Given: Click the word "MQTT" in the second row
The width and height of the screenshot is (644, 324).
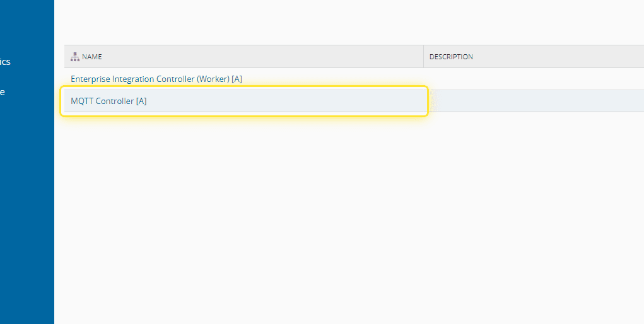Looking at the screenshot, I should point(82,101).
